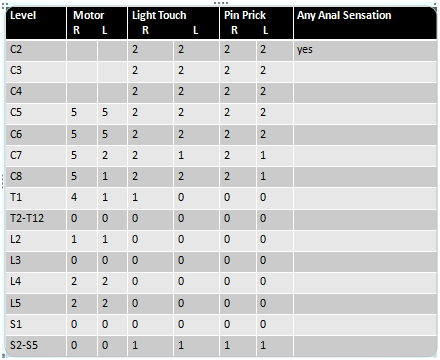Click C8 level cell

point(36,177)
